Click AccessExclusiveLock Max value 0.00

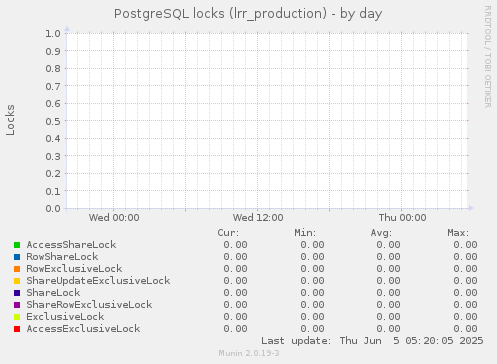465,329
